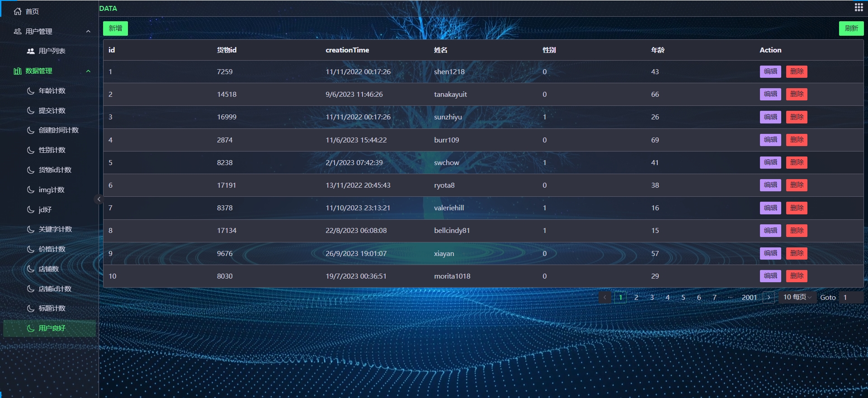This screenshot has height=398, width=868.
Task: Click the date 26/9/2023 19:01:07
Action: pos(356,254)
